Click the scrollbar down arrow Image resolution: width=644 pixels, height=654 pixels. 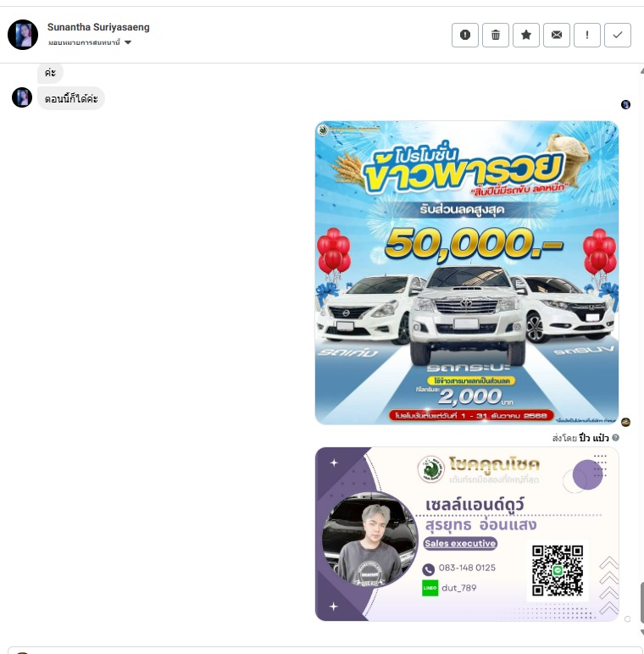click(642, 632)
